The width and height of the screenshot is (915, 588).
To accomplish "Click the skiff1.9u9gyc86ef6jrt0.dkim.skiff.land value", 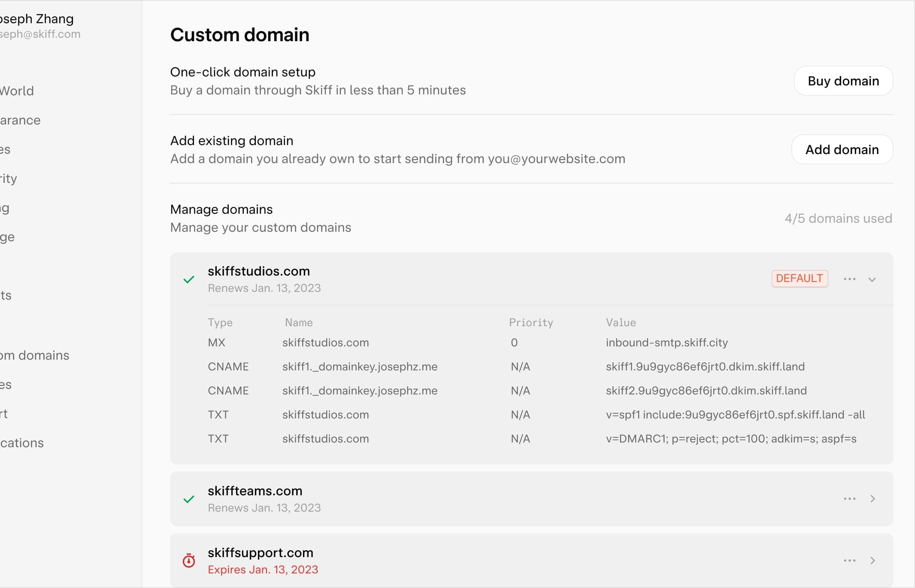I will pos(705,367).
